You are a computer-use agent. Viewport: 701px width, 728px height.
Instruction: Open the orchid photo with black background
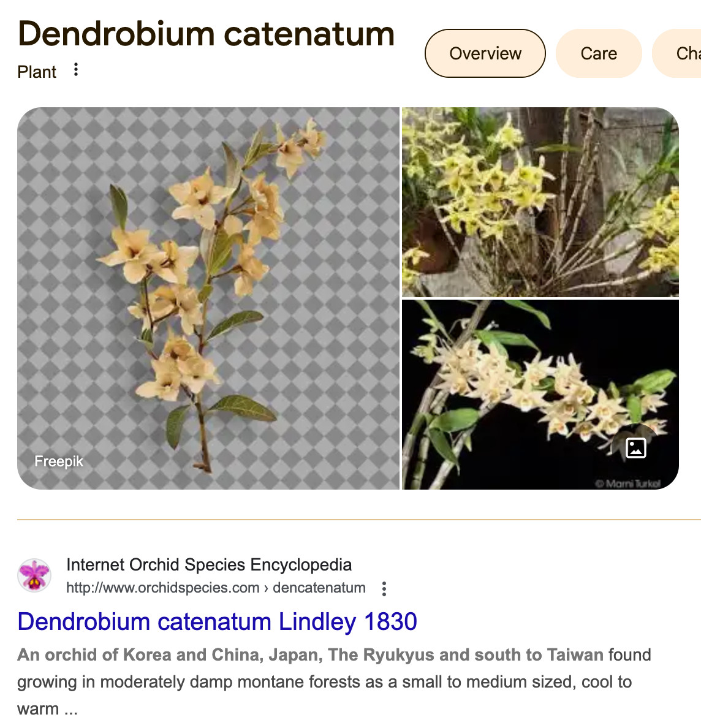pos(540,395)
